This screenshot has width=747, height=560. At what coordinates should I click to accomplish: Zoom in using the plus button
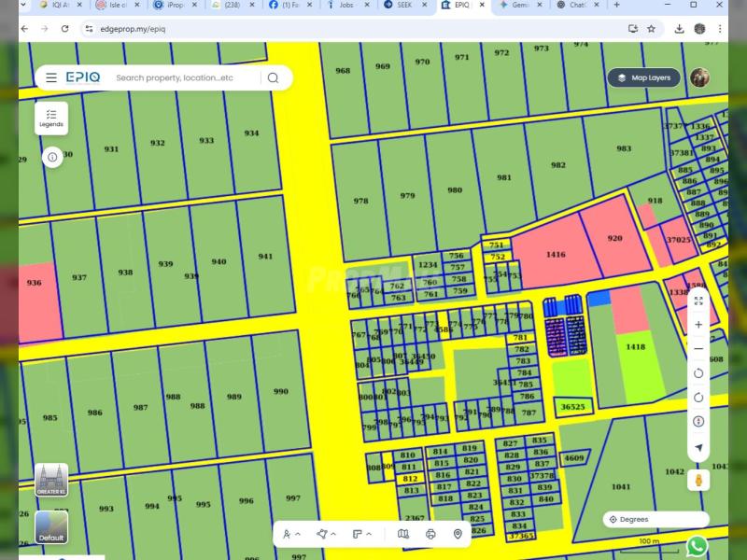[x=698, y=325]
